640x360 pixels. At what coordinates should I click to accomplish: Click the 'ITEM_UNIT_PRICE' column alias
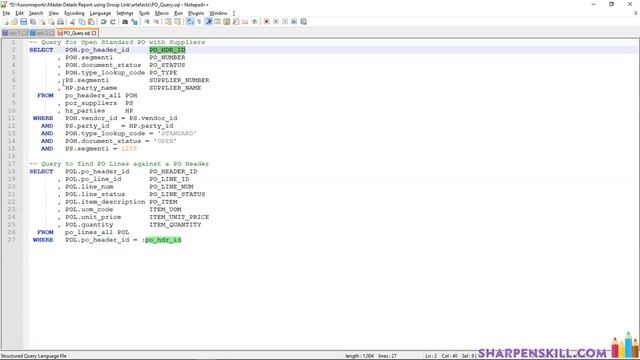(179, 217)
